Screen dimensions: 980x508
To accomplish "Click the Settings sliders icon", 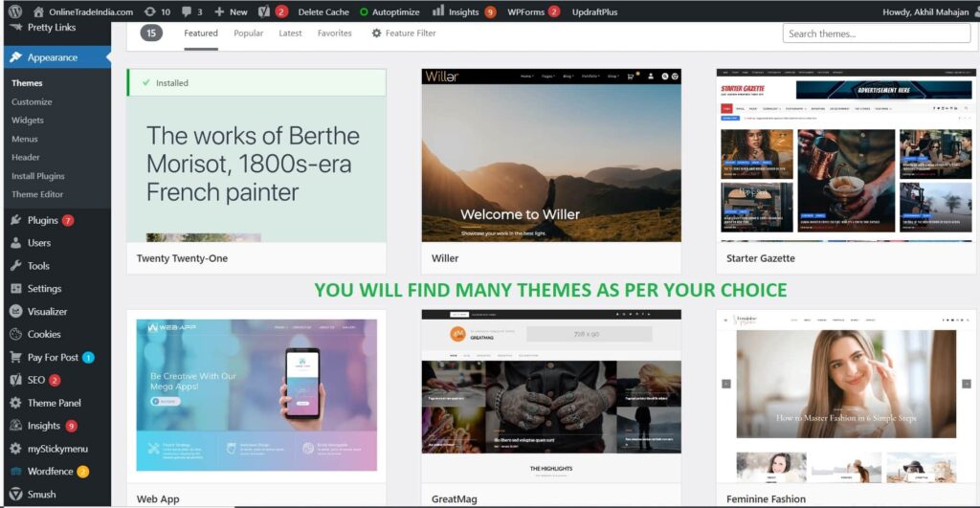I will point(15,289).
